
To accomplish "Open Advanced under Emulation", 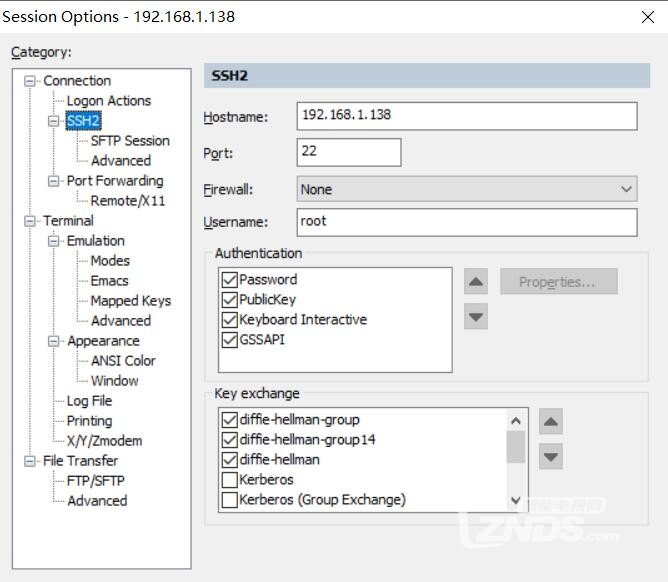I will [x=121, y=321].
